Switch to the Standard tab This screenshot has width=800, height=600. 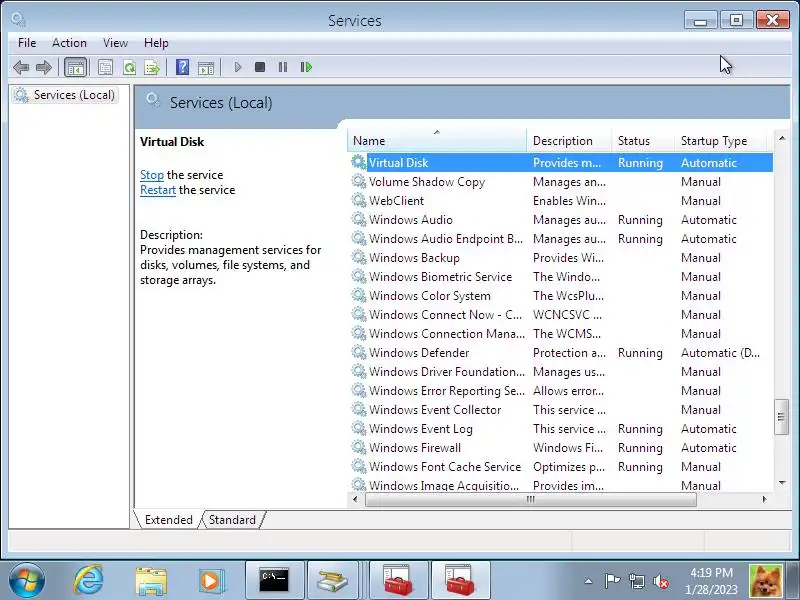click(232, 520)
